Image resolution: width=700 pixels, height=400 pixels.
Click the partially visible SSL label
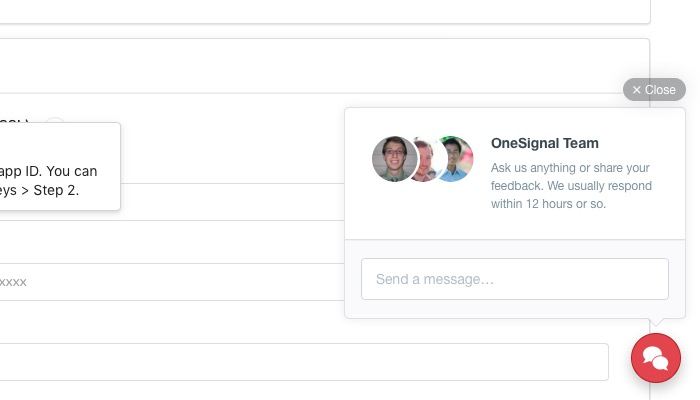coord(14,122)
